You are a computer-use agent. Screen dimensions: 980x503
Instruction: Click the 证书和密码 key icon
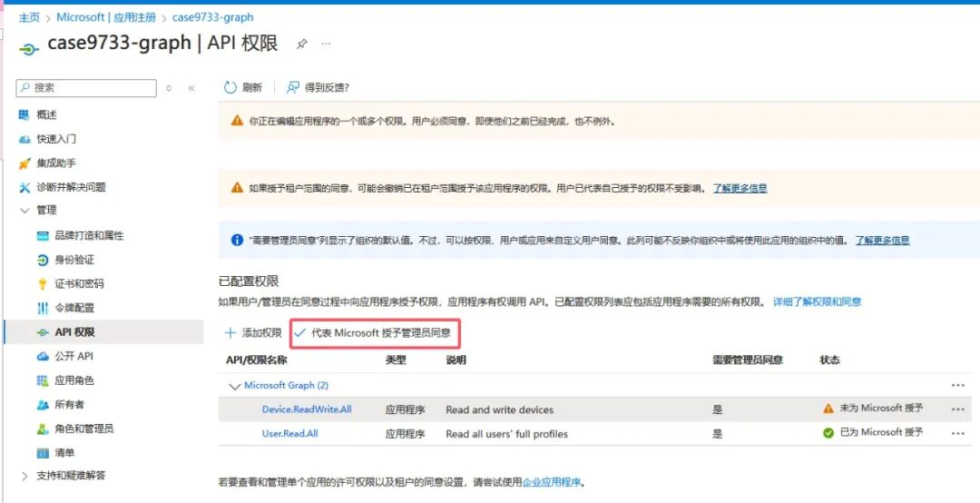43,284
